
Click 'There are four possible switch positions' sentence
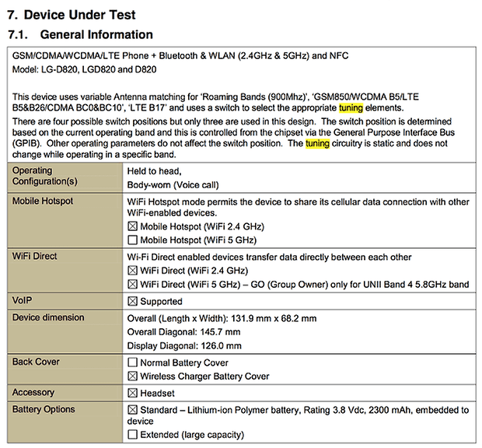pos(163,121)
